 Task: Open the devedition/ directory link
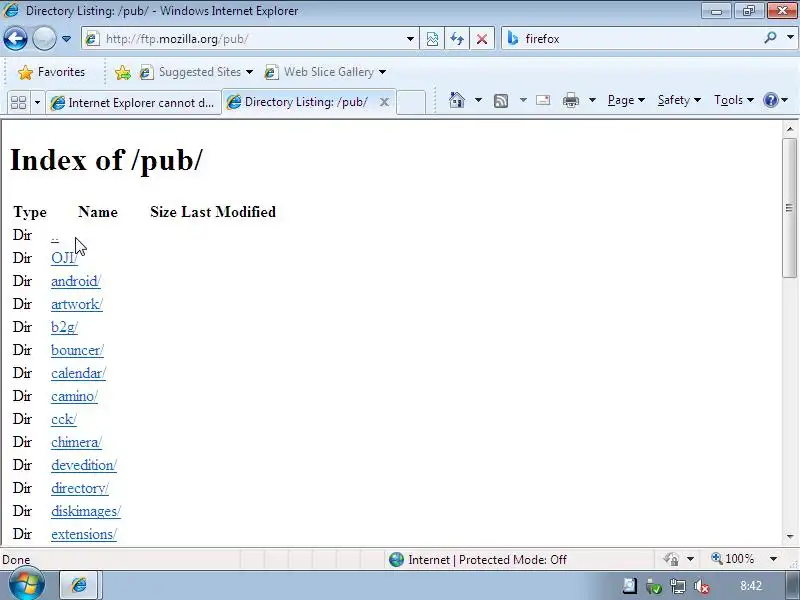coord(84,465)
